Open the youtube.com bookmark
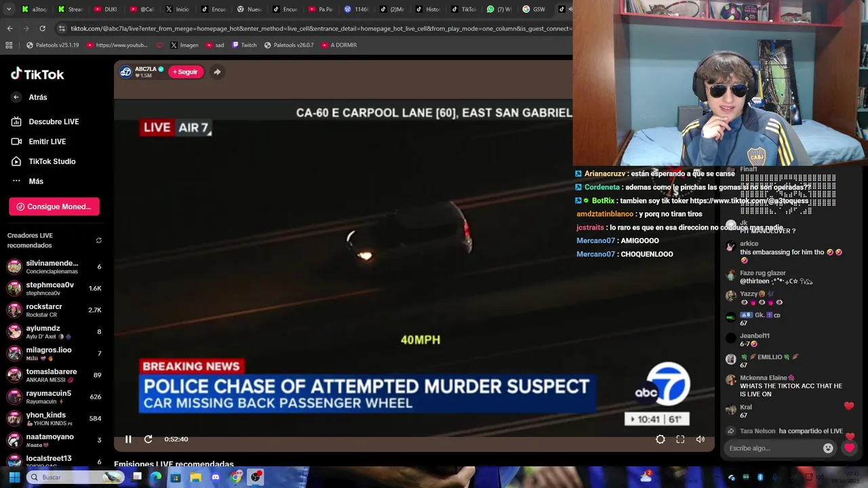 (117, 45)
